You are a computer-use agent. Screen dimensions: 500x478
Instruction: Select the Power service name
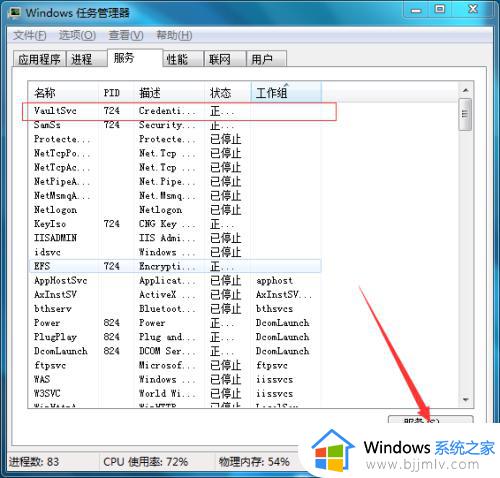point(47,323)
